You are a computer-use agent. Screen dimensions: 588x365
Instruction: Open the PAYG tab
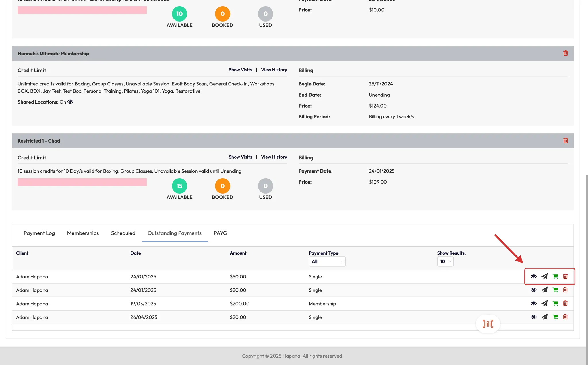[x=220, y=233]
